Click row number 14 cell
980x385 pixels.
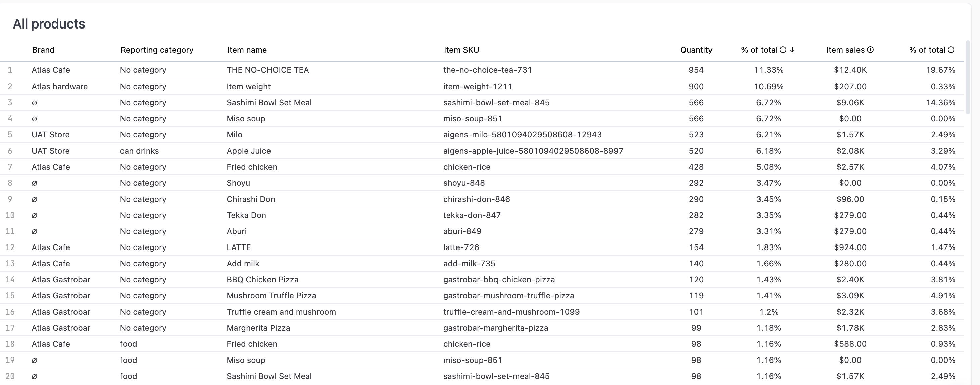(x=10, y=280)
